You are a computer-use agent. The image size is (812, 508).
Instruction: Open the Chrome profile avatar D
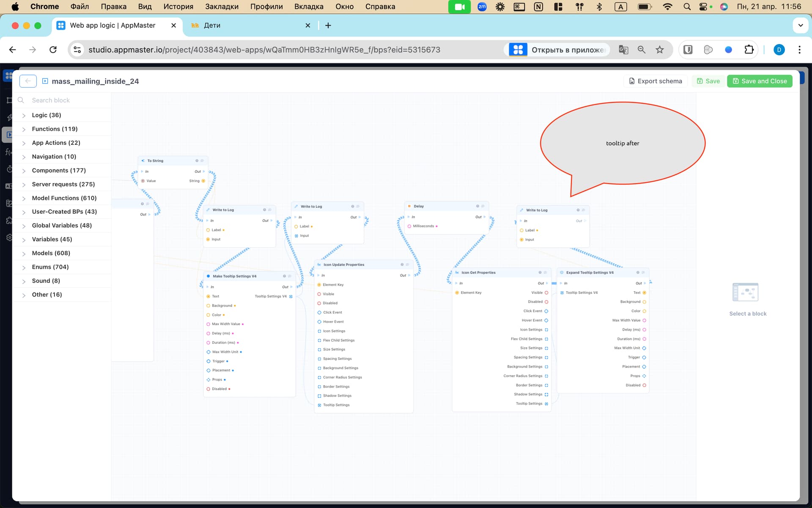(x=779, y=50)
